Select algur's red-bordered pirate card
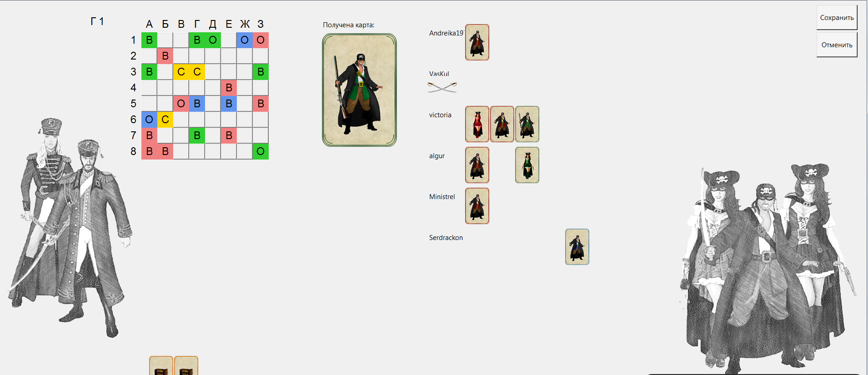This screenshot has height=375, width=868. pos(477,165)
